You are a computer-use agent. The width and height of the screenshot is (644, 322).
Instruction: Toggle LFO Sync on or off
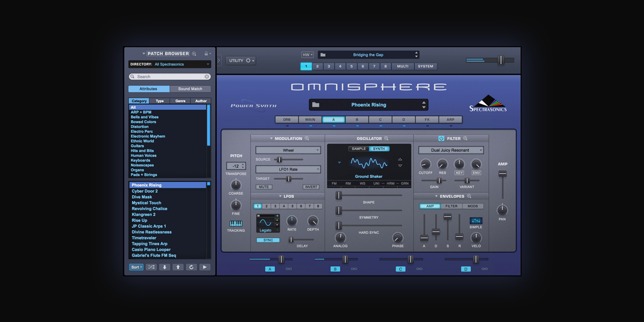point(268,240)
